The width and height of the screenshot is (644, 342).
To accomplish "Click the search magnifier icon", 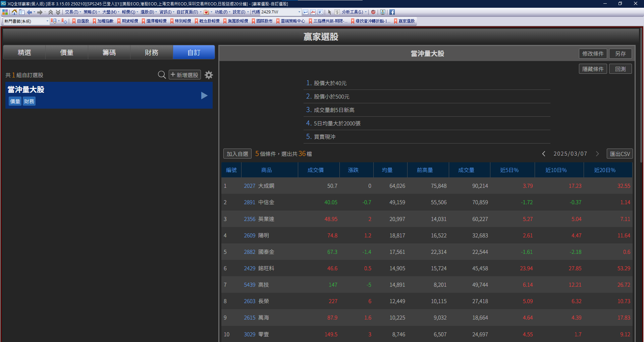I will (x=162, y=75).
